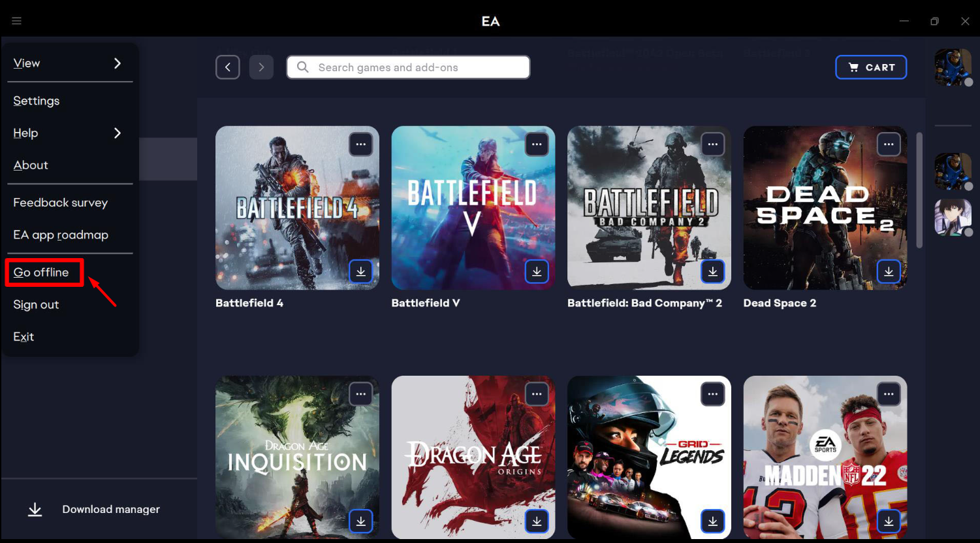
Task: Open more options for Dragon Age Inquisition
Action: click(x=360, y=394)
